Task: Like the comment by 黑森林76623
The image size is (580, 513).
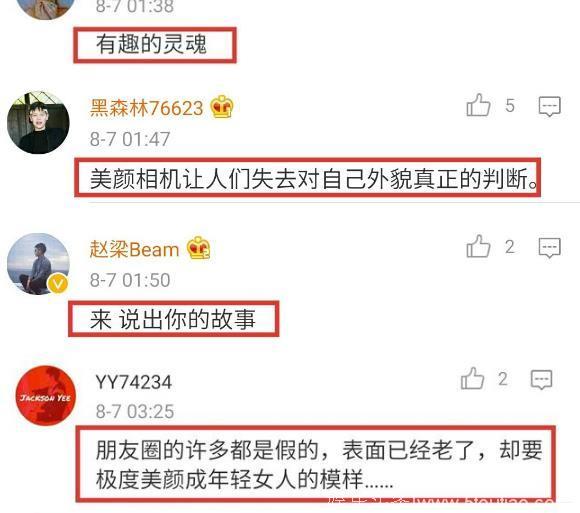Action: point(479,105)
